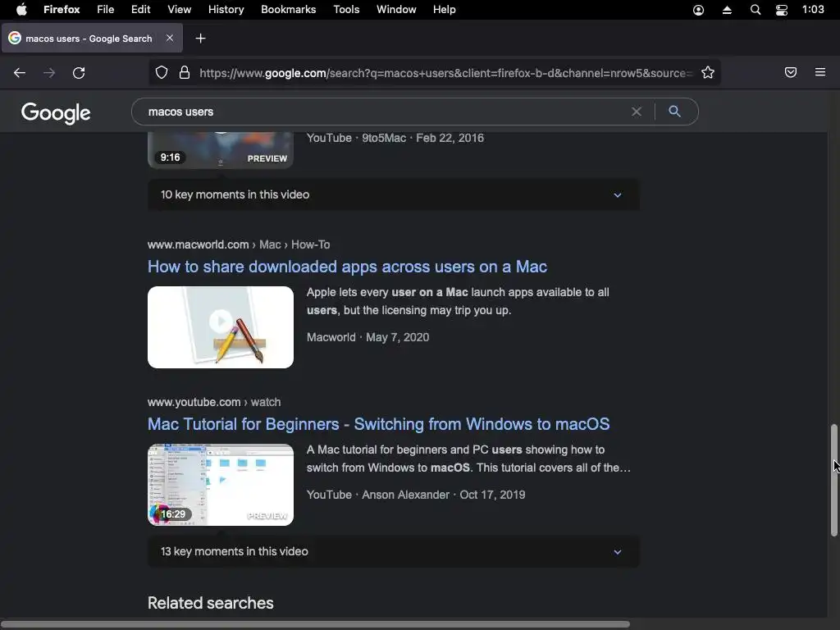Open Mac Tutorial for Beginners video link
Screen dimensions: 840x630
tap(378, 424)
